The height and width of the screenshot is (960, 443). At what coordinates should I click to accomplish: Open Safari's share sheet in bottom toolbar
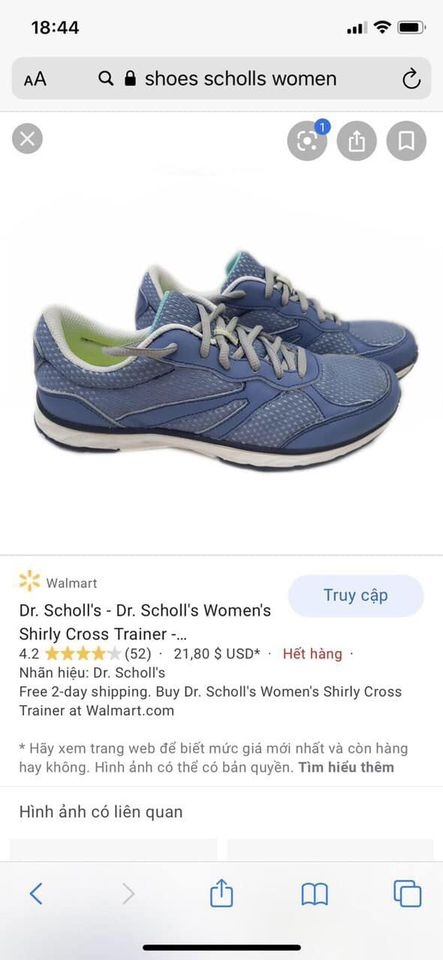(222, 893)
